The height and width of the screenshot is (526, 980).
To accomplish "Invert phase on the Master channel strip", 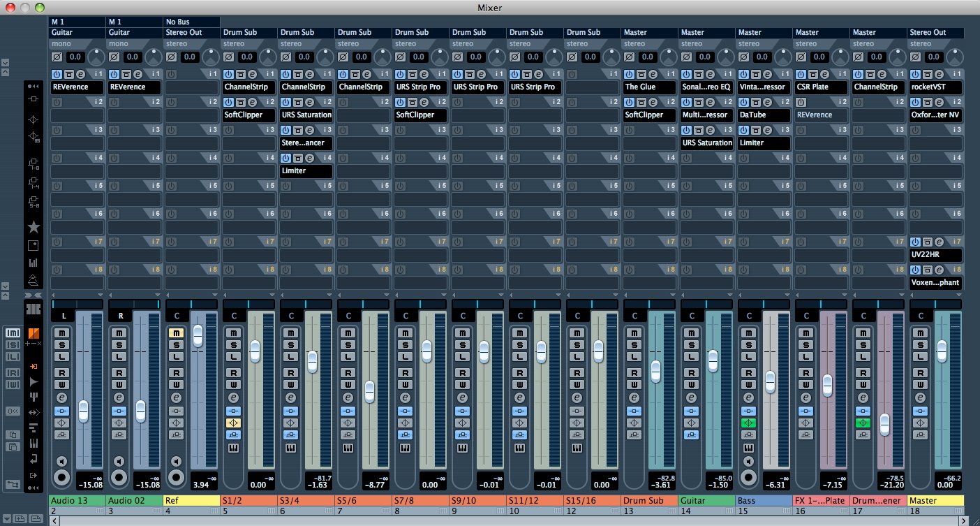I will click(x=916, y=57).
